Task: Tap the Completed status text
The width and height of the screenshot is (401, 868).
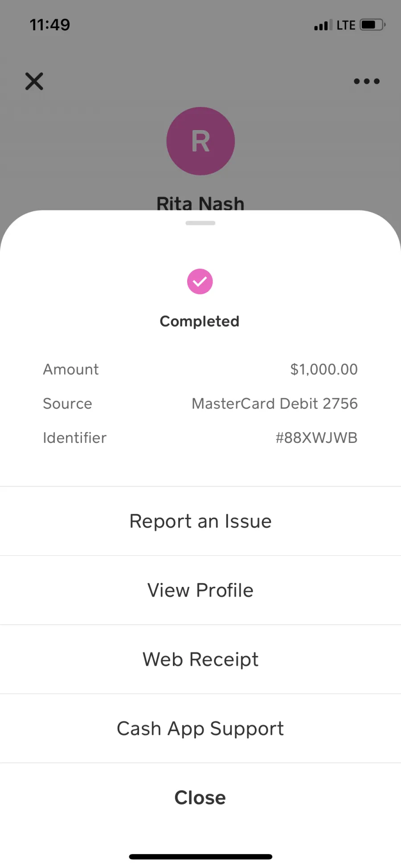Action: [x=200, y=321]
